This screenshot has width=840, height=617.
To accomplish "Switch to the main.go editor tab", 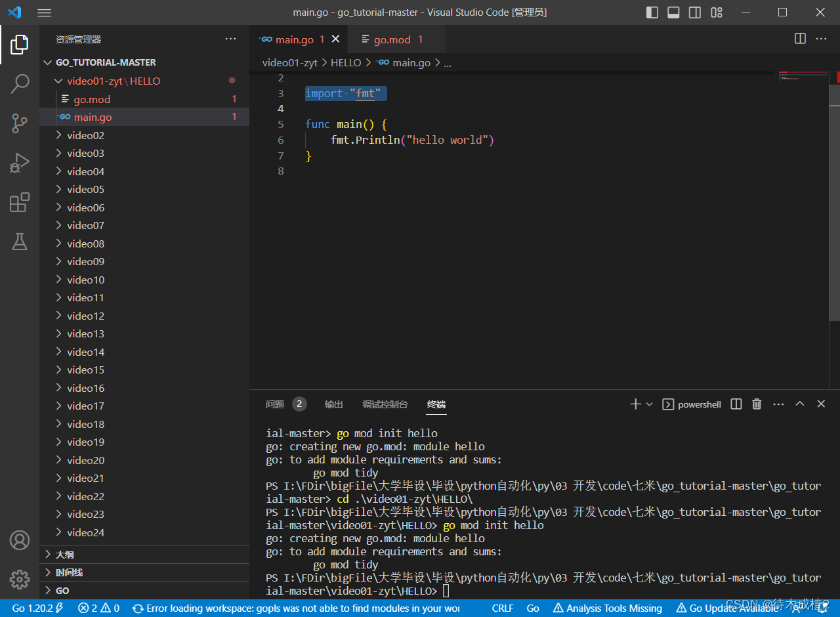I will [x=299, y=39].
